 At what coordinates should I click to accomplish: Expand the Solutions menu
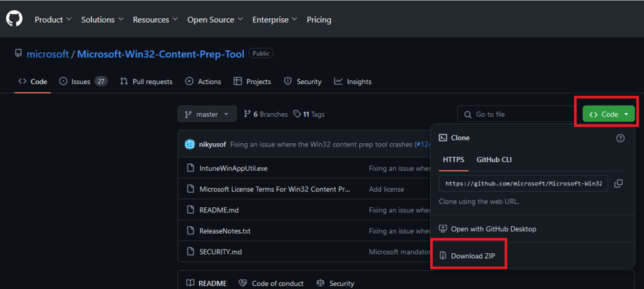click(103, 19)
